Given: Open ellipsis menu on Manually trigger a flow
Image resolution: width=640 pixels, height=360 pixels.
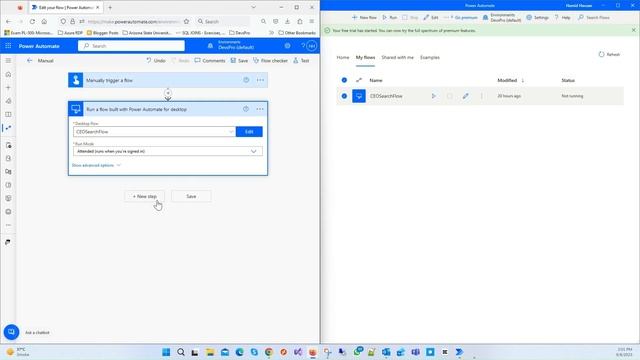Looking at the screenshot, I should pyautogui.click(x=260, y=80).
